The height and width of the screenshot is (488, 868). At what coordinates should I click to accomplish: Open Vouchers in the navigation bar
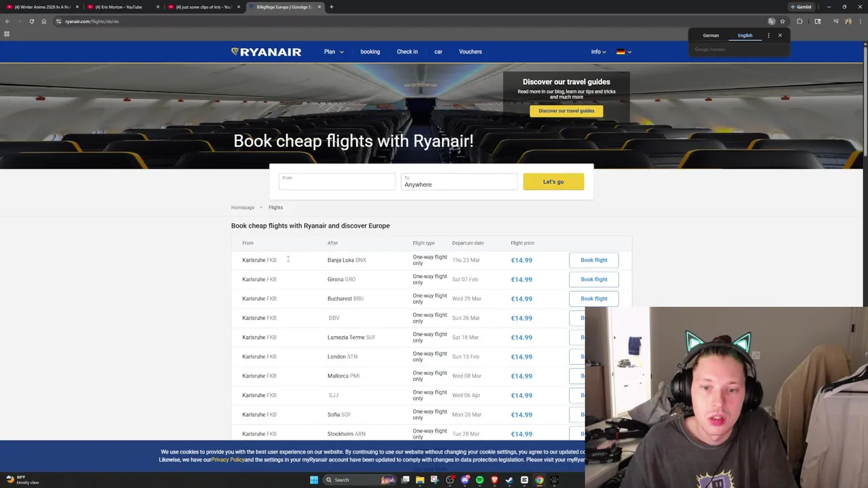click(x=470, y=52)
